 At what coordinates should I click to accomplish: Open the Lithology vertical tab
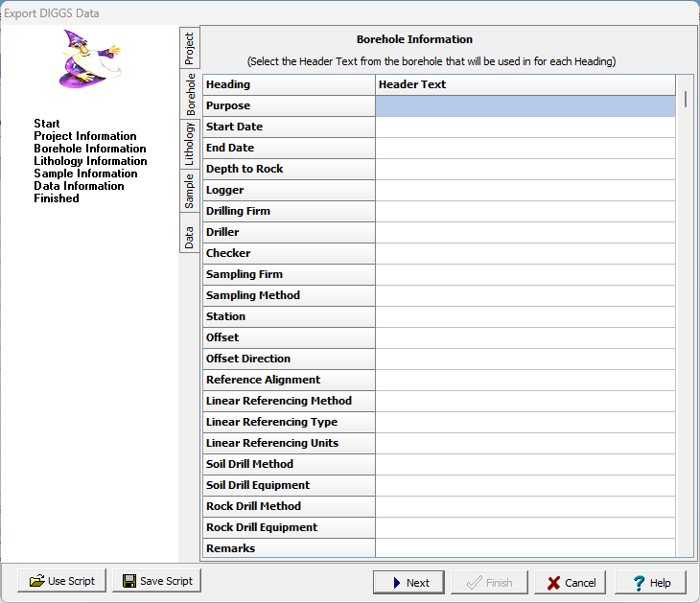pyautogui.click(x=189, y=143)
